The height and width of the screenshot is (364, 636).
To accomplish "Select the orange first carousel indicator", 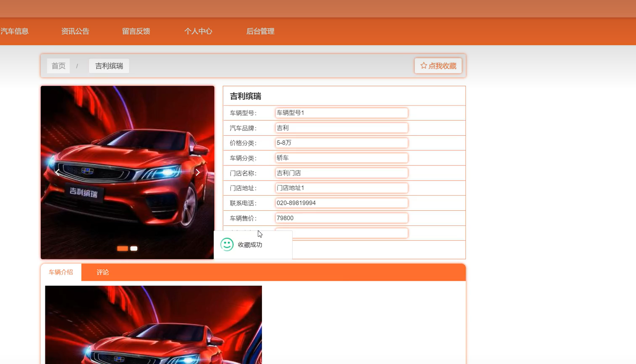I will (123, 249).
